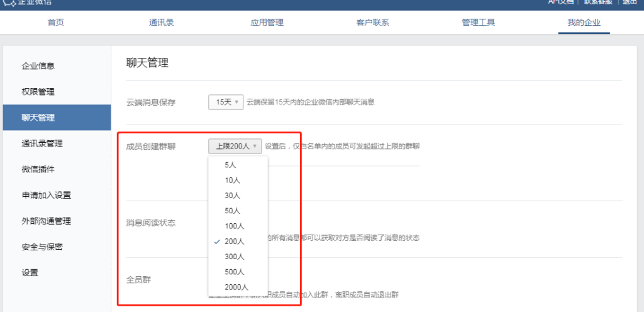The width and height of the screenshot is (644, 312).
Task: Open 企业信息 in the sidebar
Action: [x=38, y=65]
